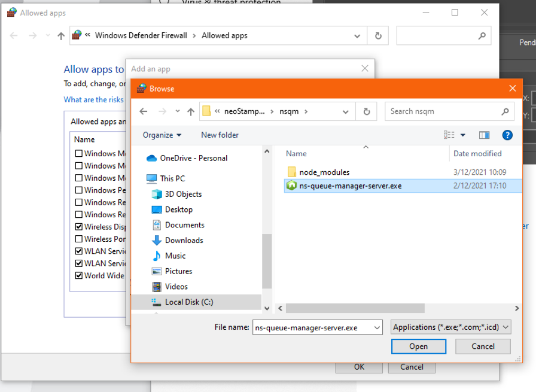536x392 pixels.
Task: Click search icon in Allowed apps window
Action: (x=482, y=35)
